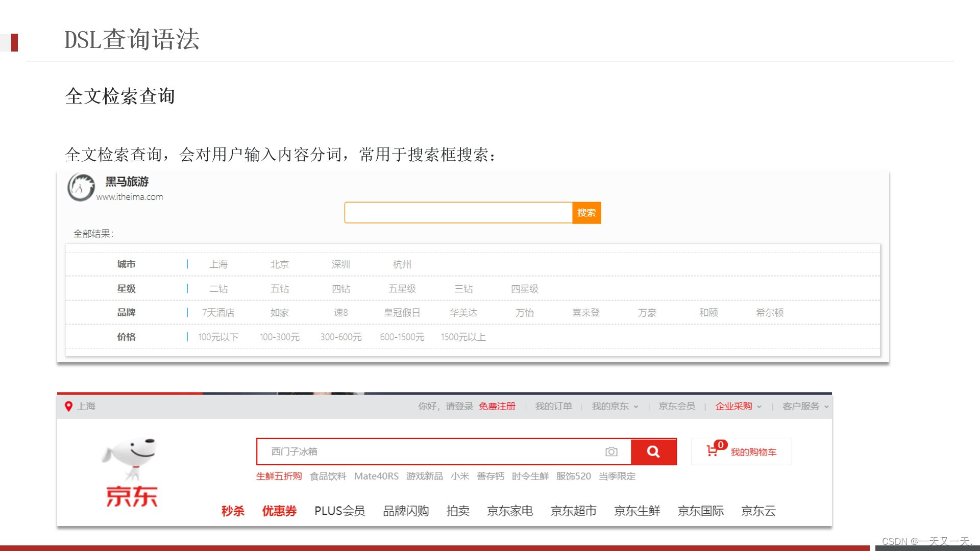Select the 秒杀 navigation item
The height and width of the screenshot is (551, 980).
pos(233,511)
